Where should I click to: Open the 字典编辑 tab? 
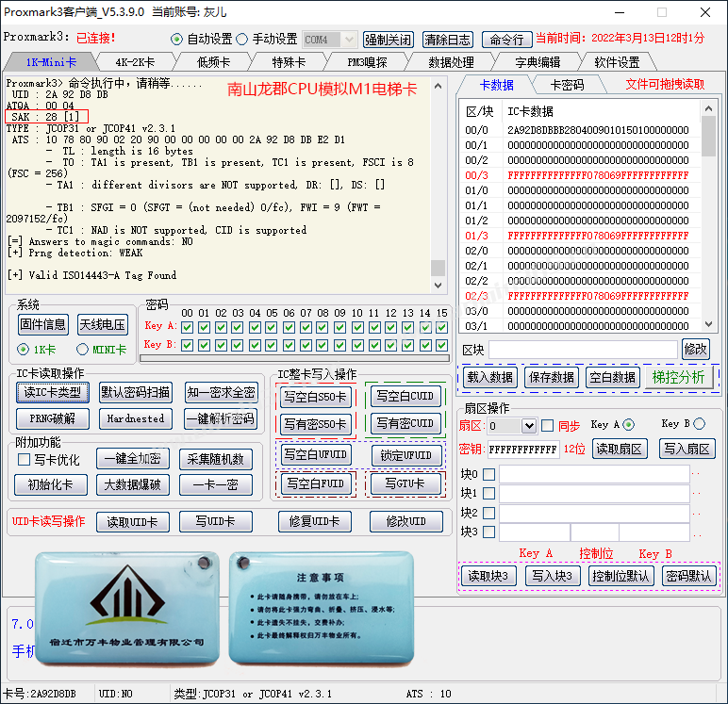pyautogui.click(x=538, y=62)
